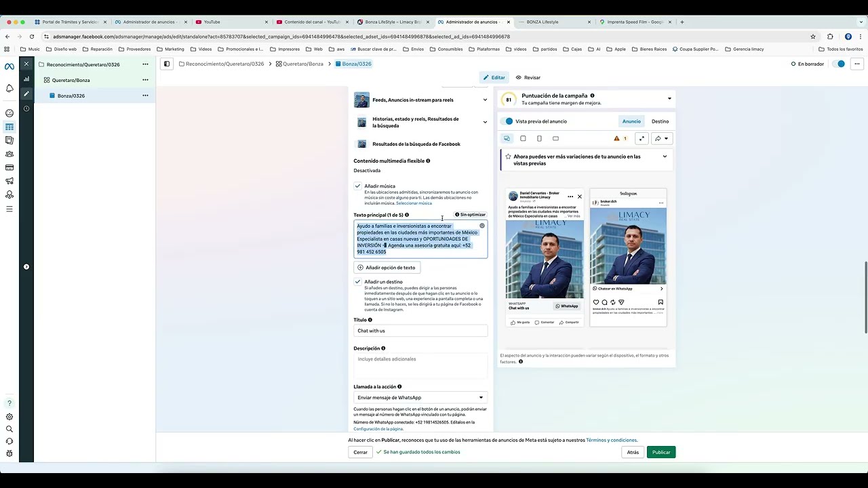868x488 pixels.
Task: Open the ads reporting pages icon
Action: click(9, 140)
